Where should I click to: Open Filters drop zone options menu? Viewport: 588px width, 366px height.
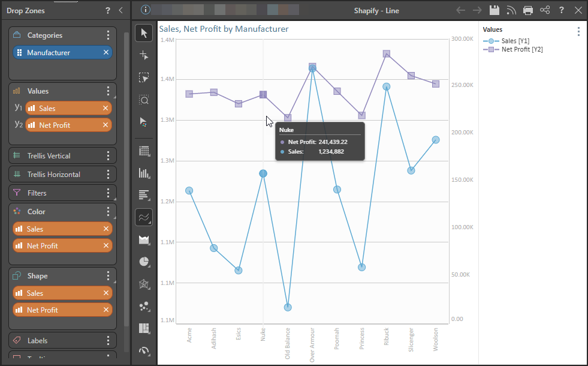click(x=108, y=193)
